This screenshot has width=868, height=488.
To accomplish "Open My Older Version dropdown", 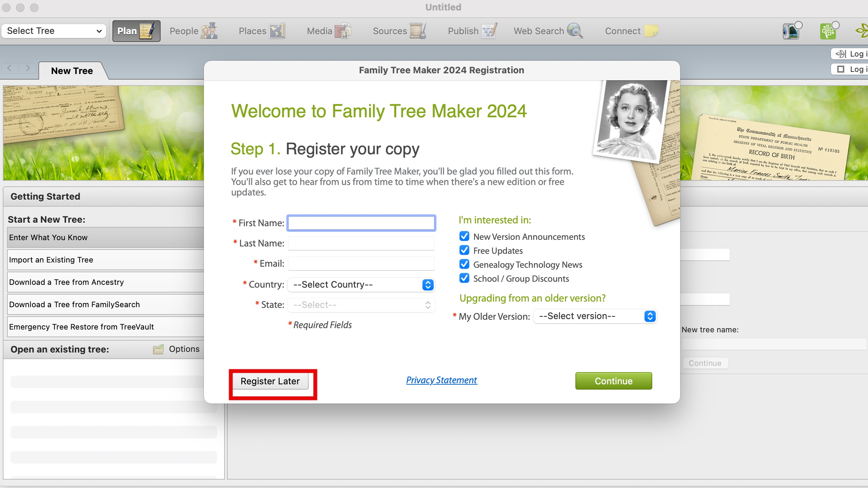I will pyautogui.click(x=595, y=316).
